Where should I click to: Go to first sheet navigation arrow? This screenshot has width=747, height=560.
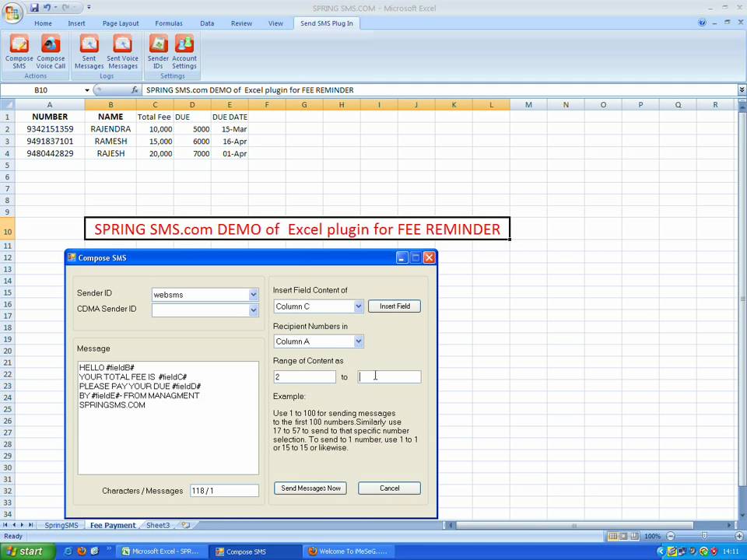tap(5, 525)
